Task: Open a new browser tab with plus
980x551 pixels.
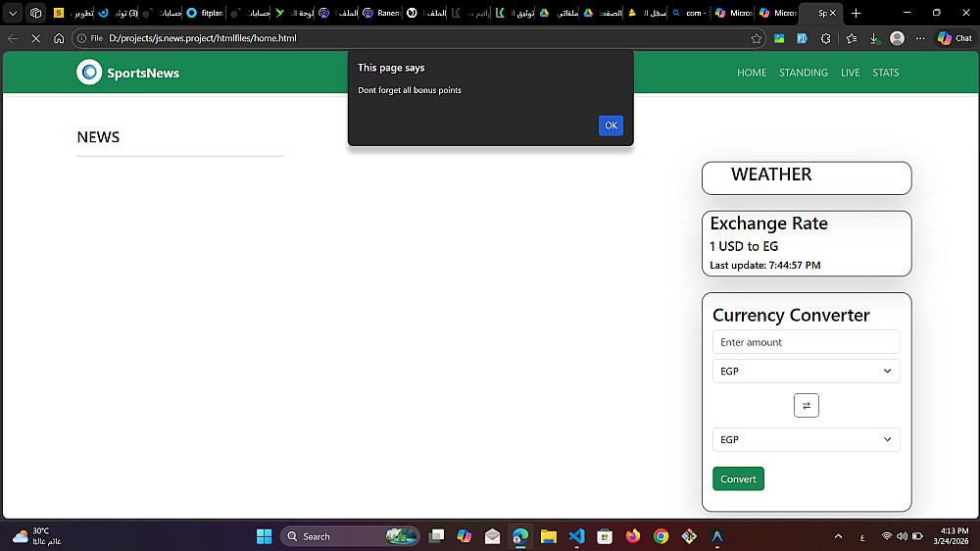Action: 856,13
